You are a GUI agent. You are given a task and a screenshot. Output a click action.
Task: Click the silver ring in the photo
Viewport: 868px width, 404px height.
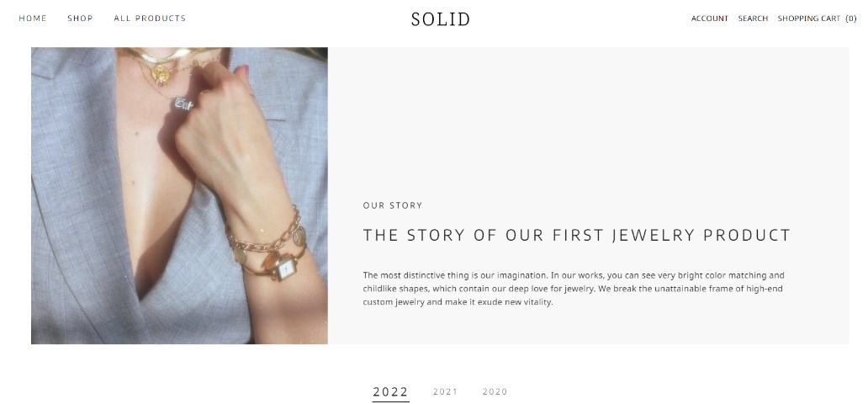pos(184,103)
